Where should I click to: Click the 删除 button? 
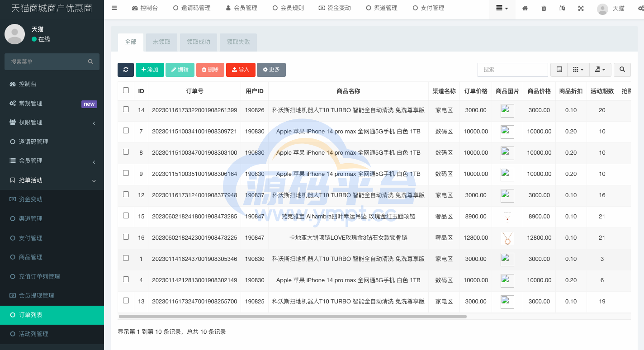210,70
